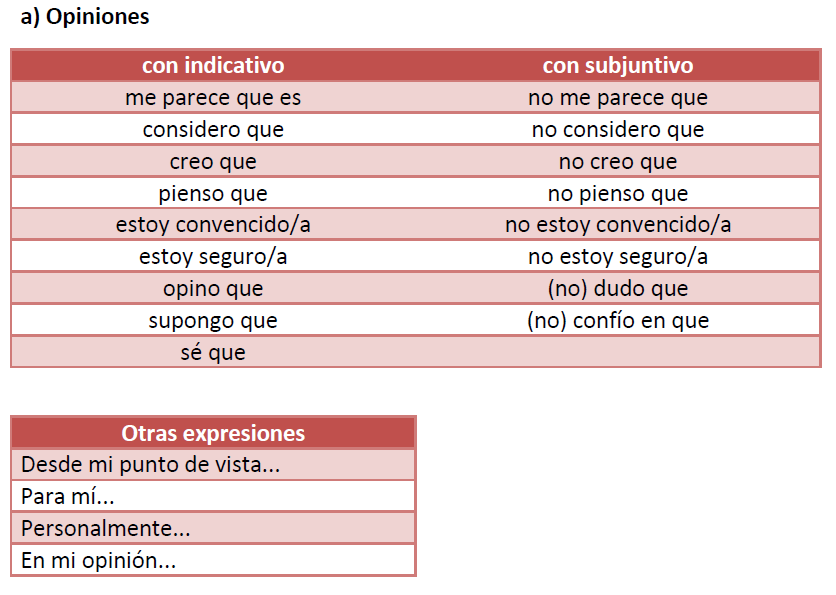Viewport: 836px width, 595px height.
Task: Select the 'opino que' cell
Action: tap(213, 289)
